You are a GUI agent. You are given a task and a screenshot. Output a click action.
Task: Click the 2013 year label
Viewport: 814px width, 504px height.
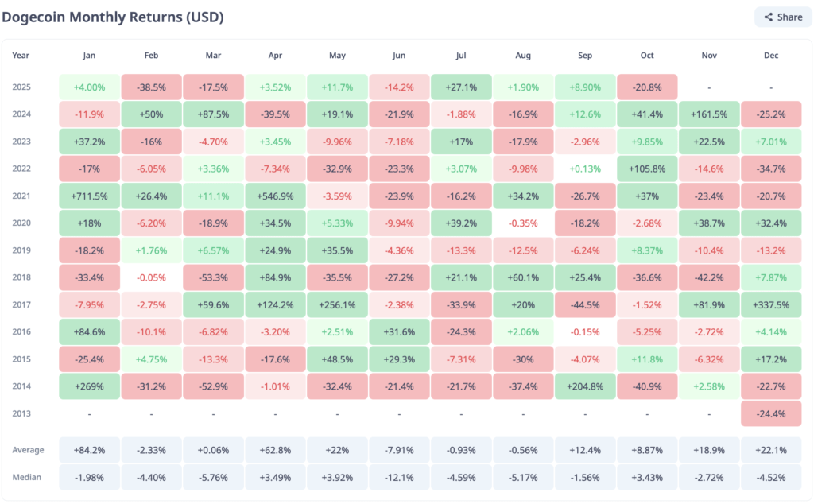(21, 413)
